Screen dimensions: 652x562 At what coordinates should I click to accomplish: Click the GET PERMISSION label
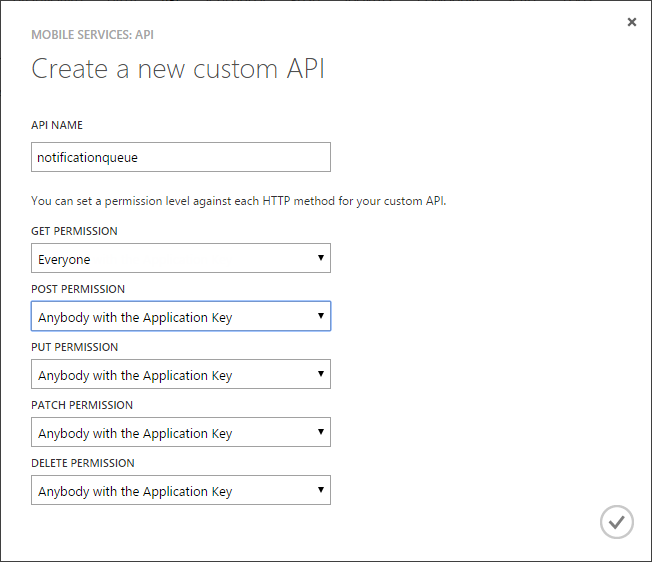pos(74,231)
